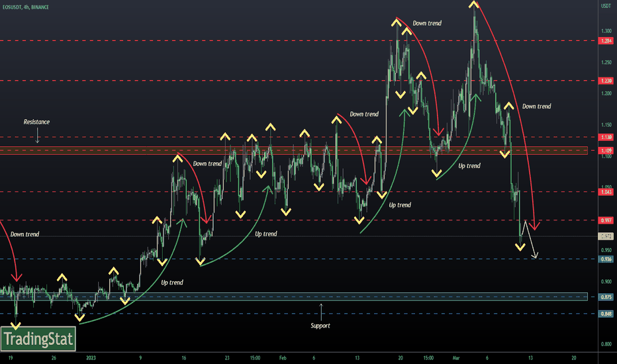Click the 1.300 price axis tick
The image size is (617, 364).
(x=606, y=31)
